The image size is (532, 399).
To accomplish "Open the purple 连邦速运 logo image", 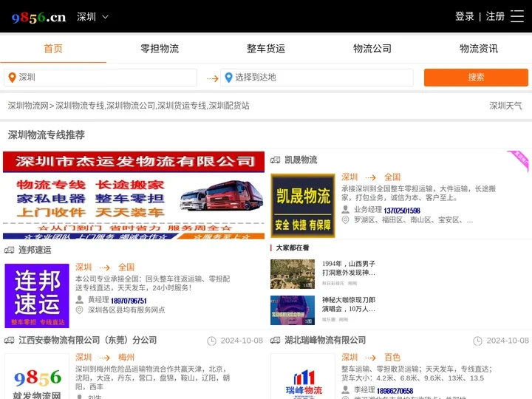I will [x=37, y=296].
